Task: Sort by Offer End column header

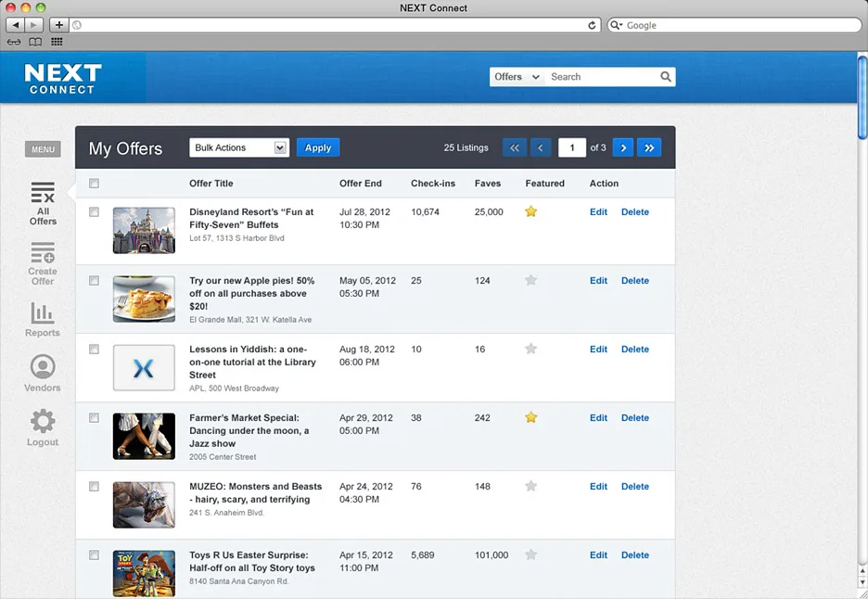Action: coord(361,184)
